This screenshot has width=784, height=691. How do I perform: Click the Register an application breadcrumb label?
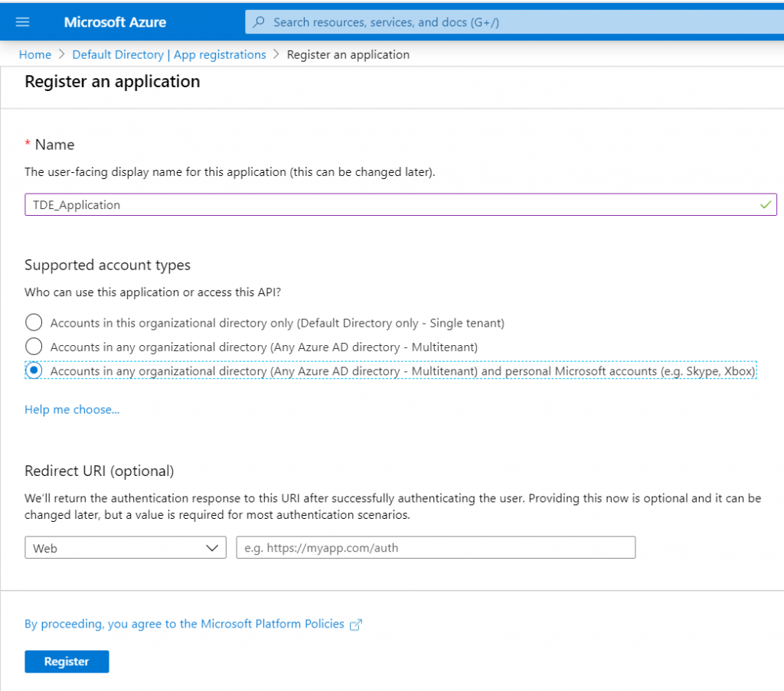click(x=348, y=54)
